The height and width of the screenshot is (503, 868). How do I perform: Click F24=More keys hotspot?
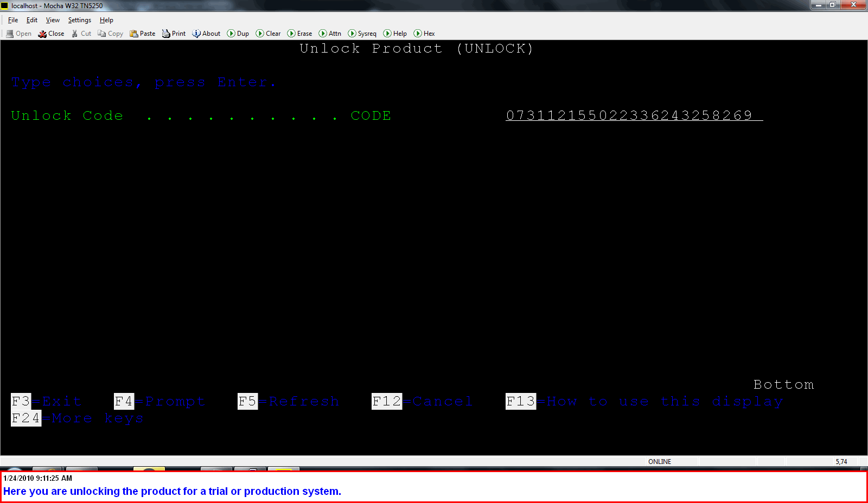tap(77, 418)
